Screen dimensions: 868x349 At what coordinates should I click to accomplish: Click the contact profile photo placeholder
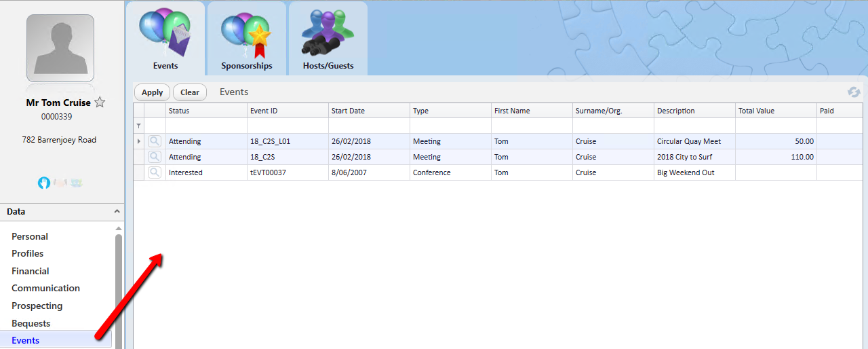pos(60,48)
